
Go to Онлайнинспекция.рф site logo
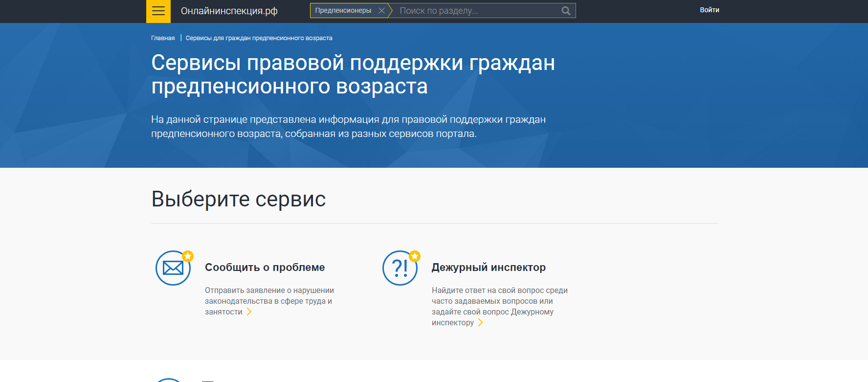pyautogui.click(x=229, y=11)
